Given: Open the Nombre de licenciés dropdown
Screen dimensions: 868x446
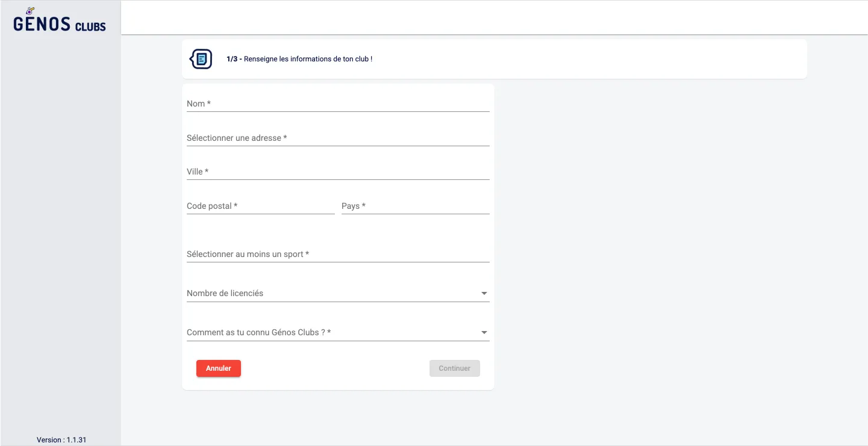Looking at the screenshot, I should [331, 293].
